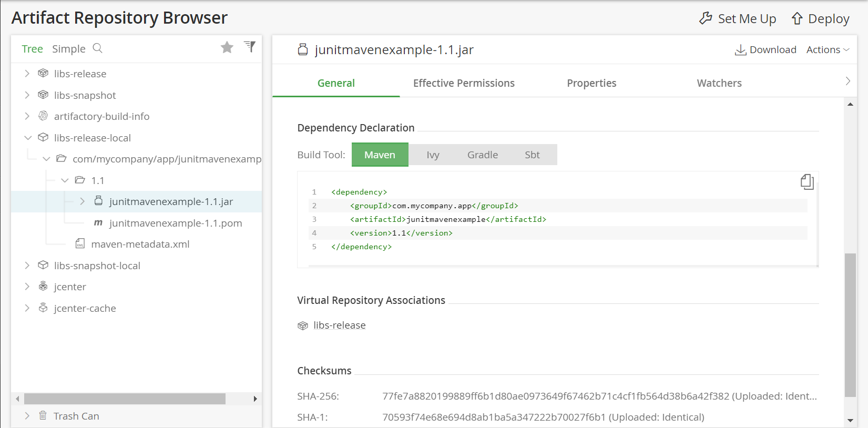The height and width of the screenshot is (428, 868).
Task: Select Ivy as build tool
Action: click(x=433, y=155)
